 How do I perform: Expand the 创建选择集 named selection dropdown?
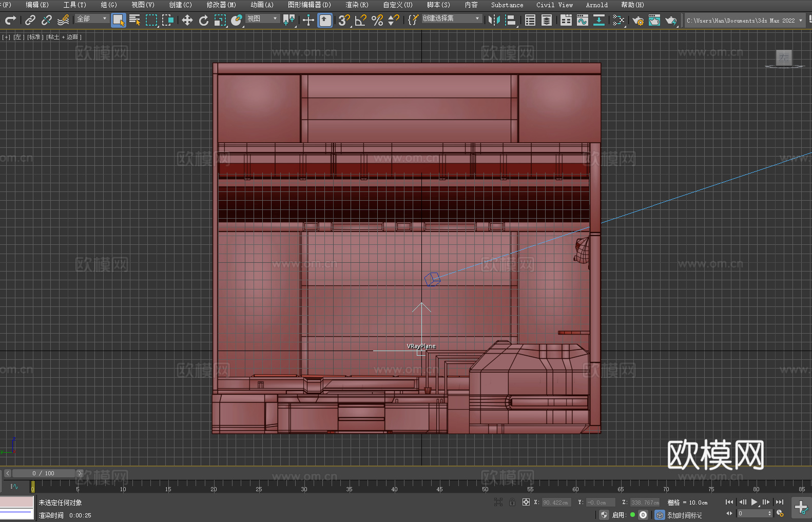(451, 18)
